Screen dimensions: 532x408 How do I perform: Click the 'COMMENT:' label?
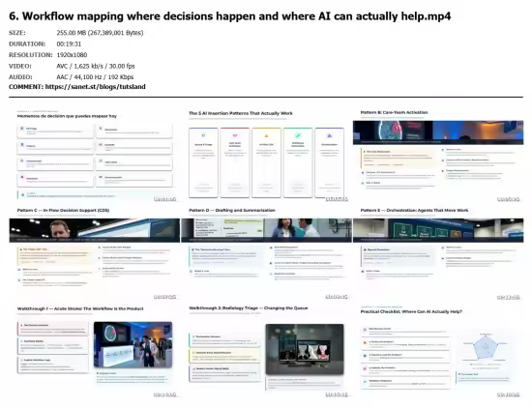(x=26, y=87)
